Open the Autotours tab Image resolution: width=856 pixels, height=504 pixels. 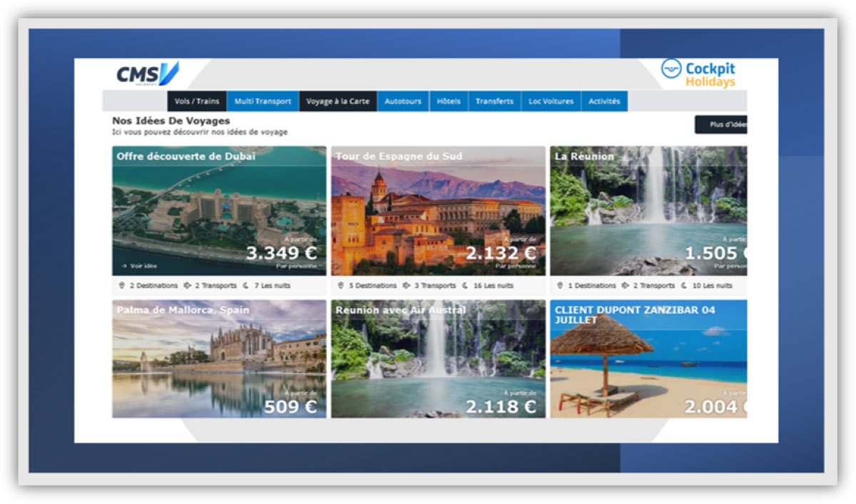[x=403, y=101]
